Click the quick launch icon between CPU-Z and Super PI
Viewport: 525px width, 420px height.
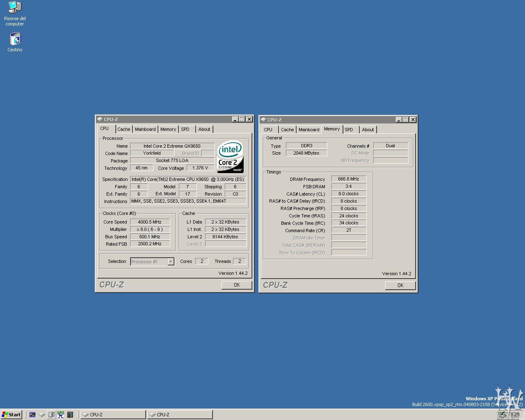[51, 415]
